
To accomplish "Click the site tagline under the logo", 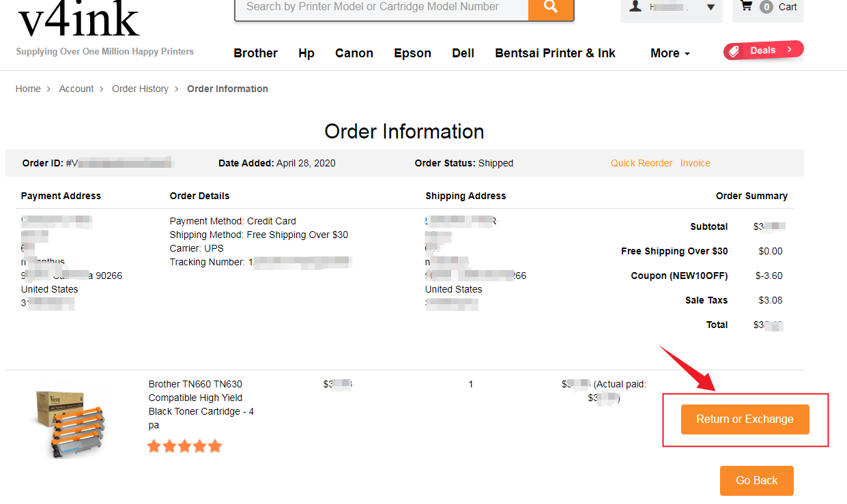I will (105, 51).
